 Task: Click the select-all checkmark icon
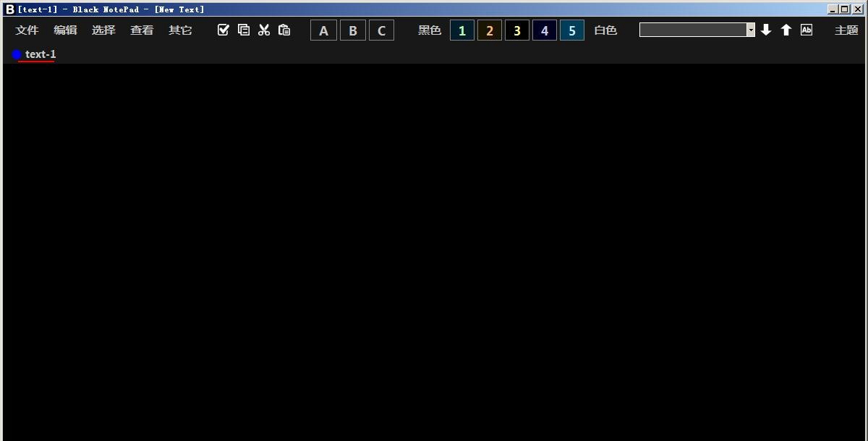tap(224, 30)
